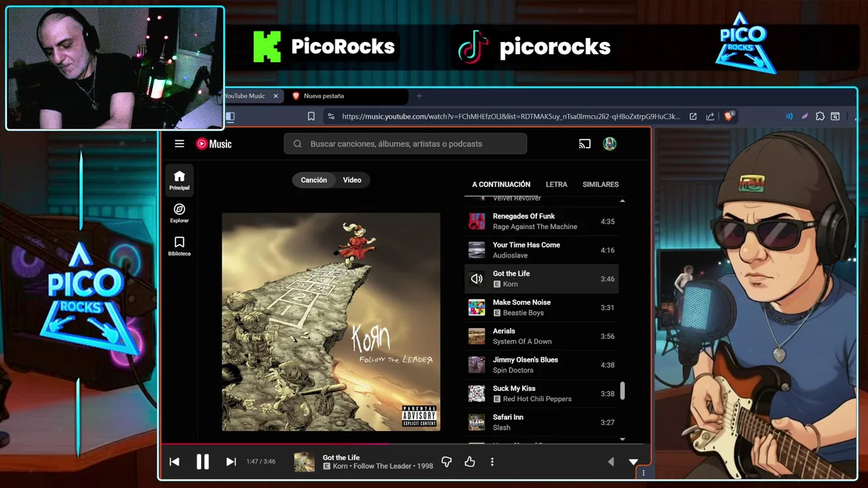Play Safari Inn from queue

click(541, 422)
